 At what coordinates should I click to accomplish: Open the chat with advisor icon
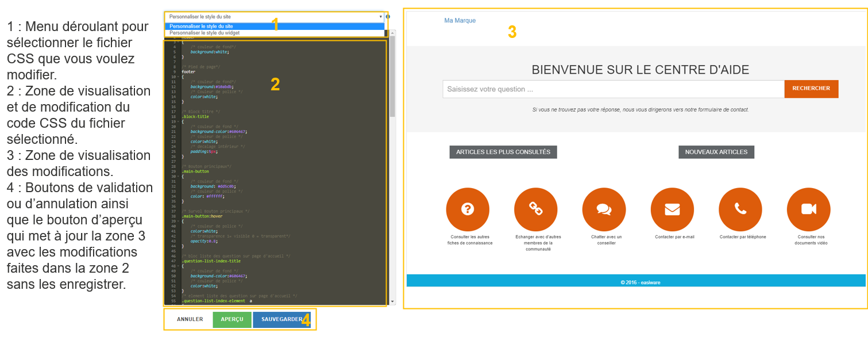click(604, 209)
